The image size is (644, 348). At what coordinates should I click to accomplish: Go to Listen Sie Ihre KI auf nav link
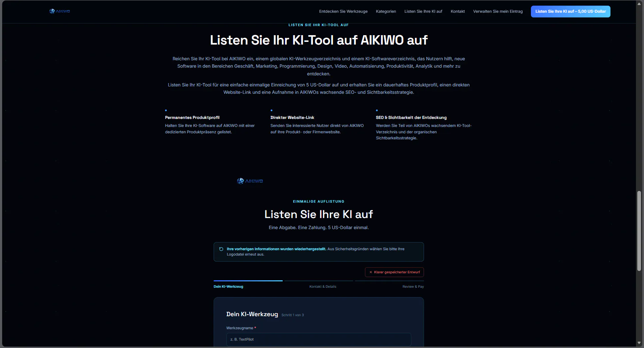coord(423,11)
